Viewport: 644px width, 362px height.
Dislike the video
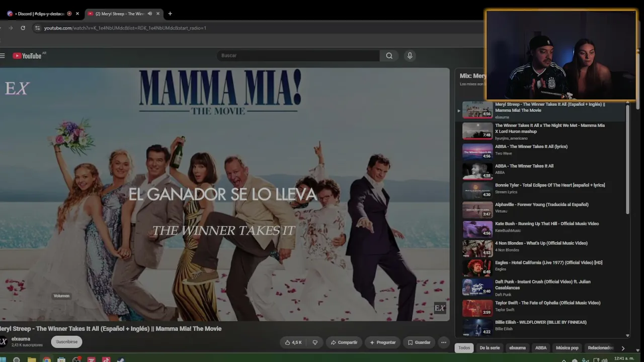coord(315,342)
